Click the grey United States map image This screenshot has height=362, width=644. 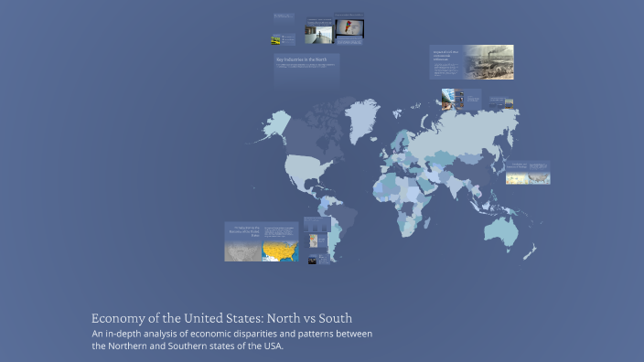(x=242, y=250)
